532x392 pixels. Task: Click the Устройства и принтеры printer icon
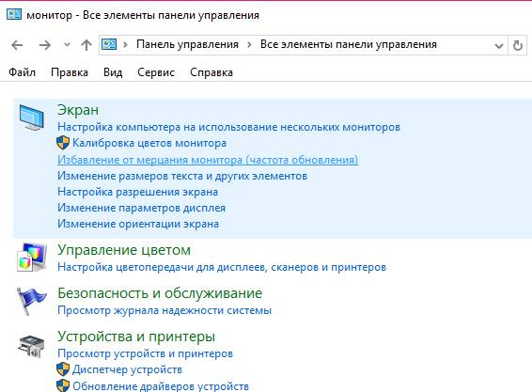(x=32, y=346)
